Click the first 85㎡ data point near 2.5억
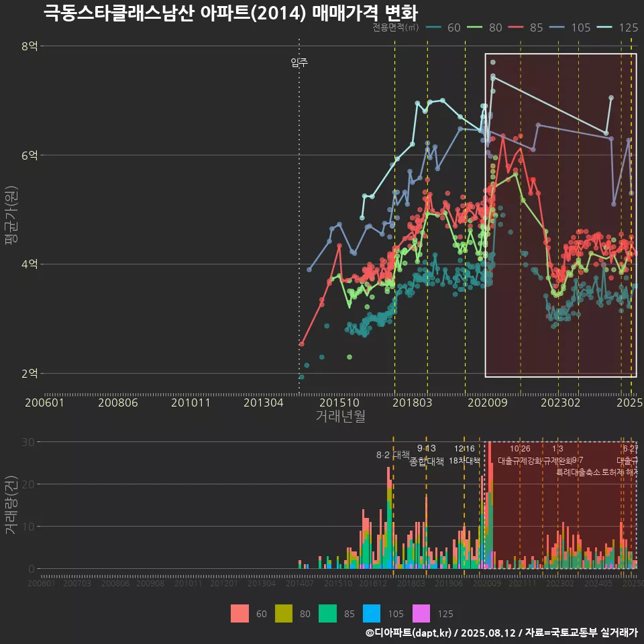The image size is (644, 644). pos(302,343)
